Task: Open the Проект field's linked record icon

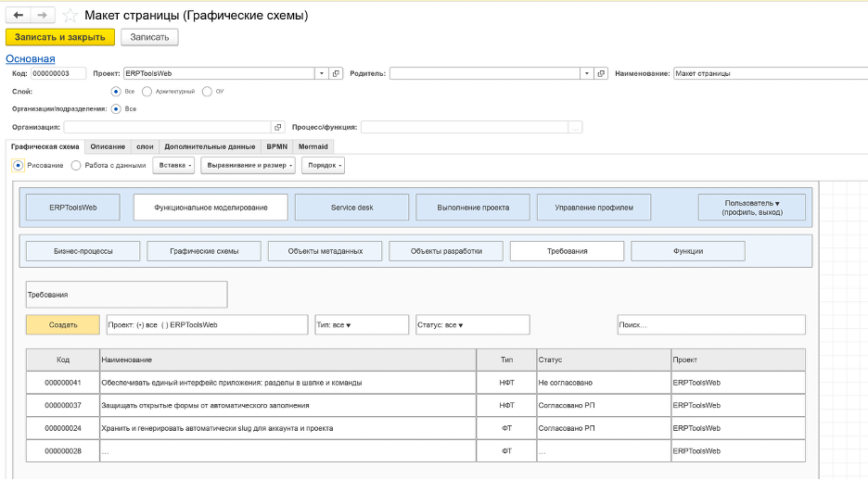Action: (336, 73)
